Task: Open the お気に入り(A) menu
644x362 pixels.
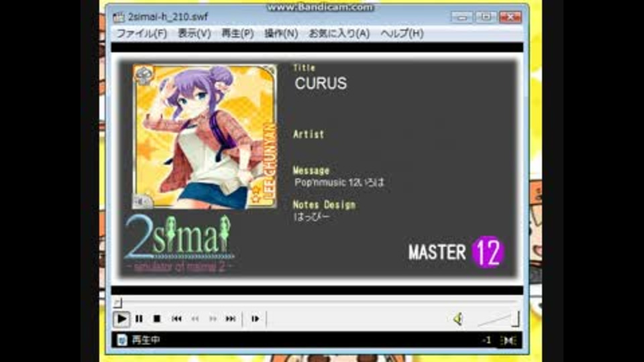Action: [x=339, y=34]
